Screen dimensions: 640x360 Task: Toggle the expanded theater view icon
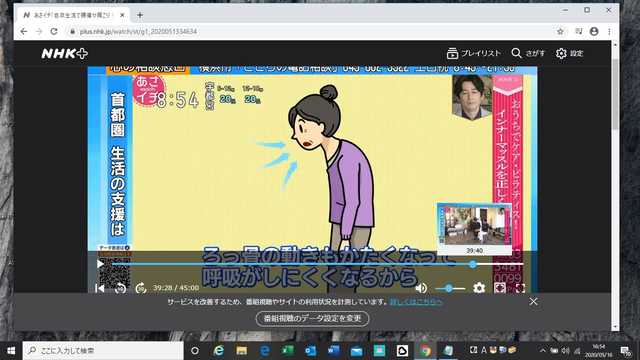point(500,288)
